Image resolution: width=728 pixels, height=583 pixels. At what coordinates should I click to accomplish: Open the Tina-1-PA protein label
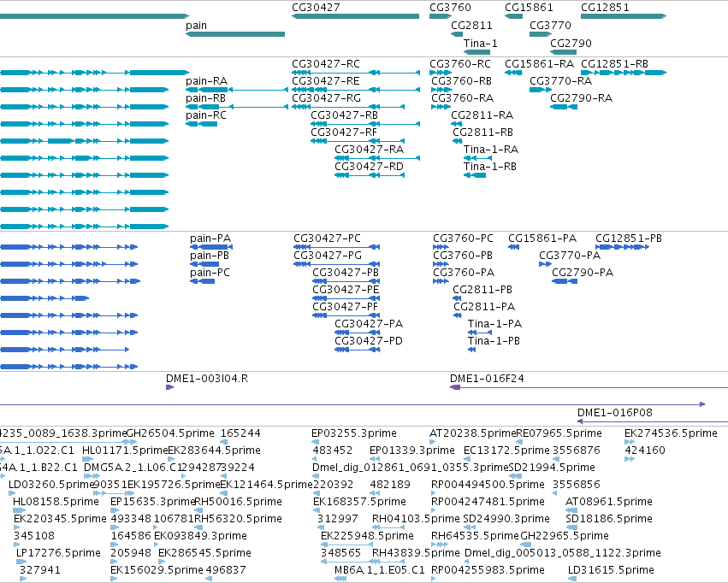495,324
